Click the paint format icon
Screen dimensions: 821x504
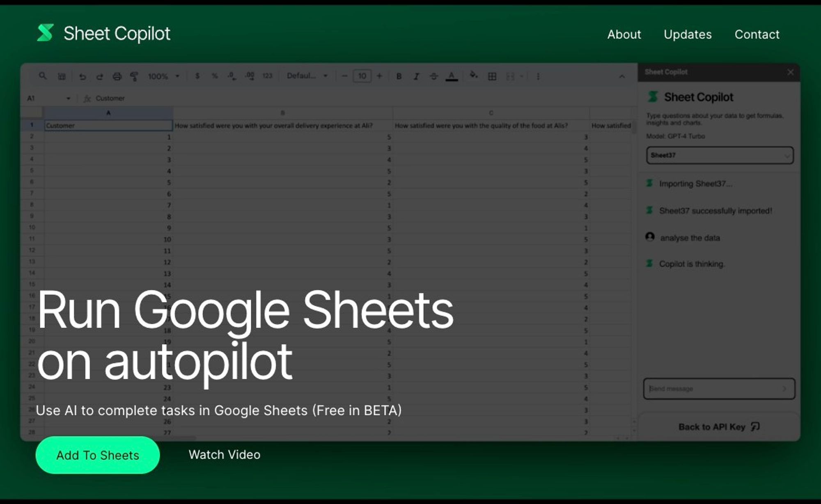134,76
